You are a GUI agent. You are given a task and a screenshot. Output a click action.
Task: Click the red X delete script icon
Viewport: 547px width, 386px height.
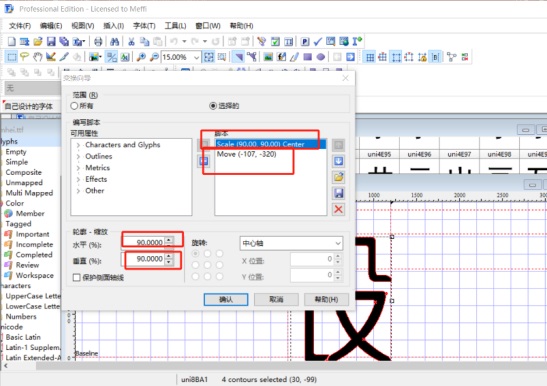338,209
